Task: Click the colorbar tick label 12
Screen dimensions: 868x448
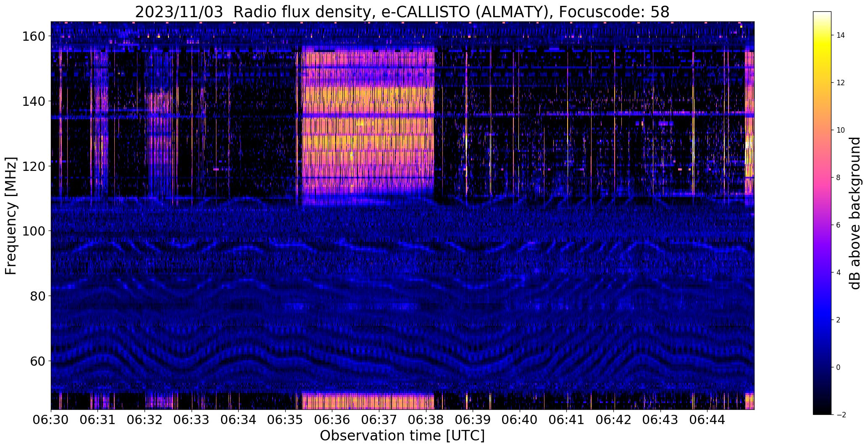Action: 841,83
